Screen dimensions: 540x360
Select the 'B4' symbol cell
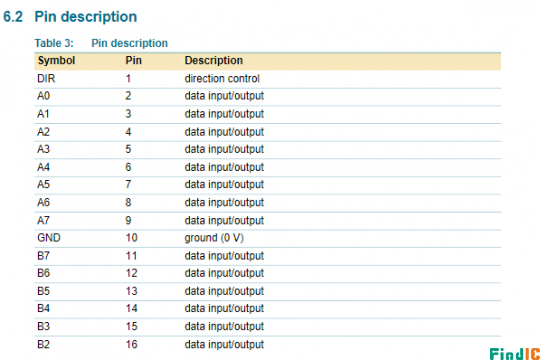click(43, 308)
